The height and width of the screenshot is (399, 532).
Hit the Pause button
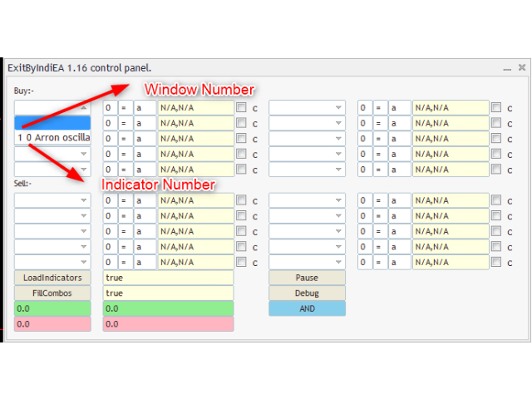(x=307, y=278)
